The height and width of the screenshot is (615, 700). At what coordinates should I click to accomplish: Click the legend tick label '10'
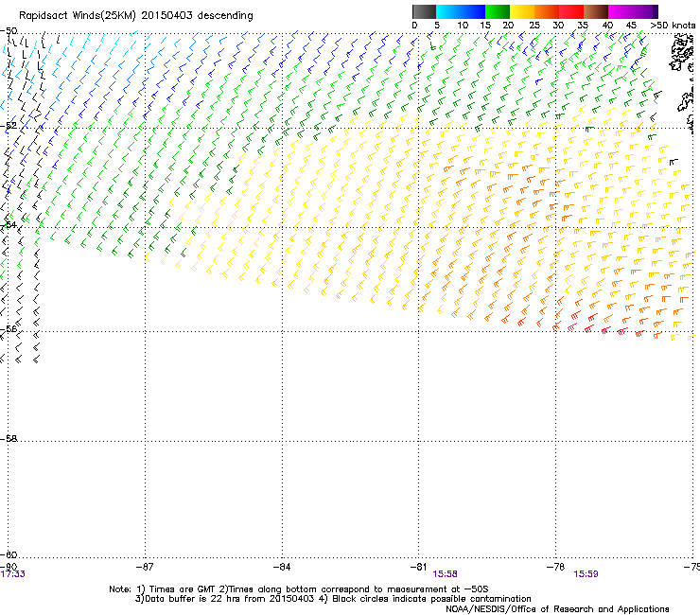463,26
